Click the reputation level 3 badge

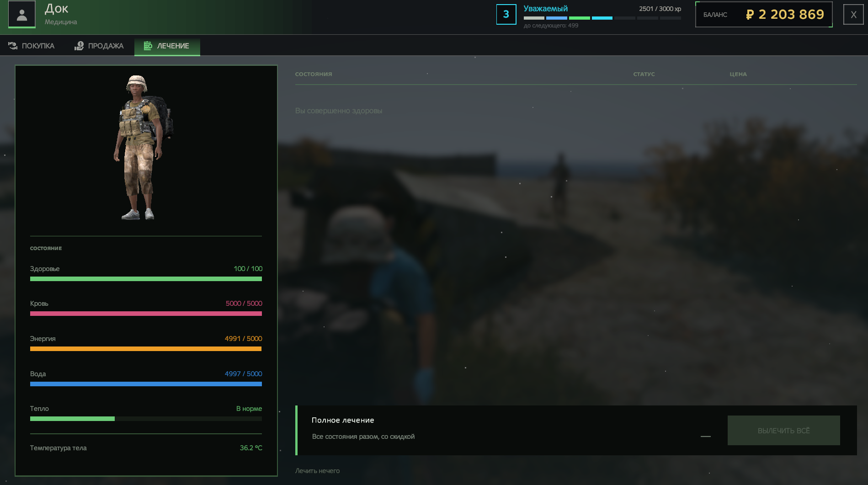pyautogui.click(x=506, y=15)
